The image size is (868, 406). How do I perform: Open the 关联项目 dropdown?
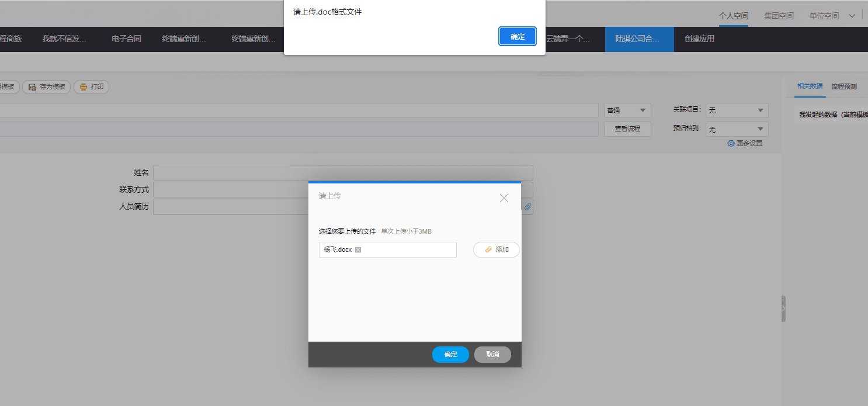tap(737, 110)
